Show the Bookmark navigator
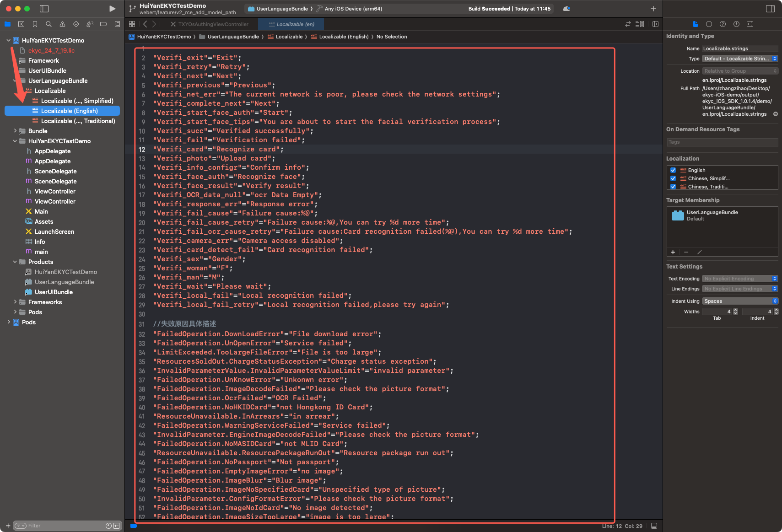Image resolution: width=782 pixels, height=532 pixels. [35, 24]
